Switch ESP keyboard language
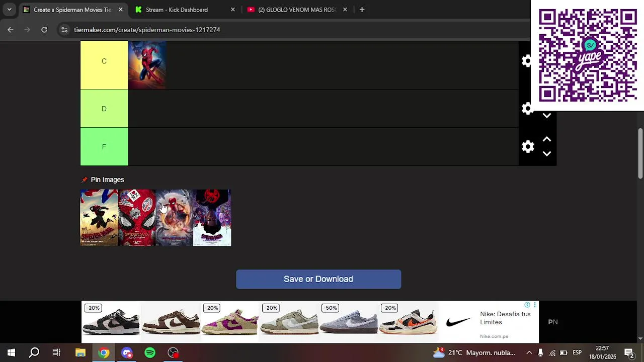644x362 pixels. [x=577, y=352]
